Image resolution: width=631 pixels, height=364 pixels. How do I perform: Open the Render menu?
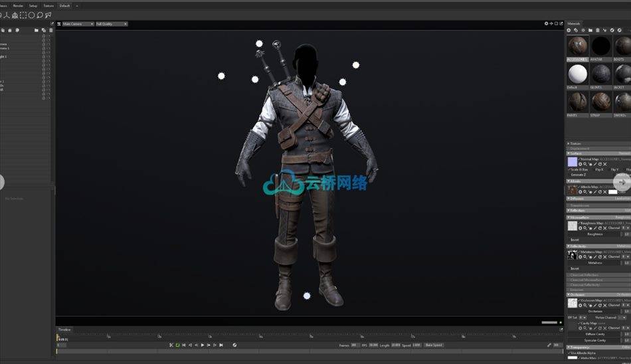pyautogui.click(x=18, y=5)
